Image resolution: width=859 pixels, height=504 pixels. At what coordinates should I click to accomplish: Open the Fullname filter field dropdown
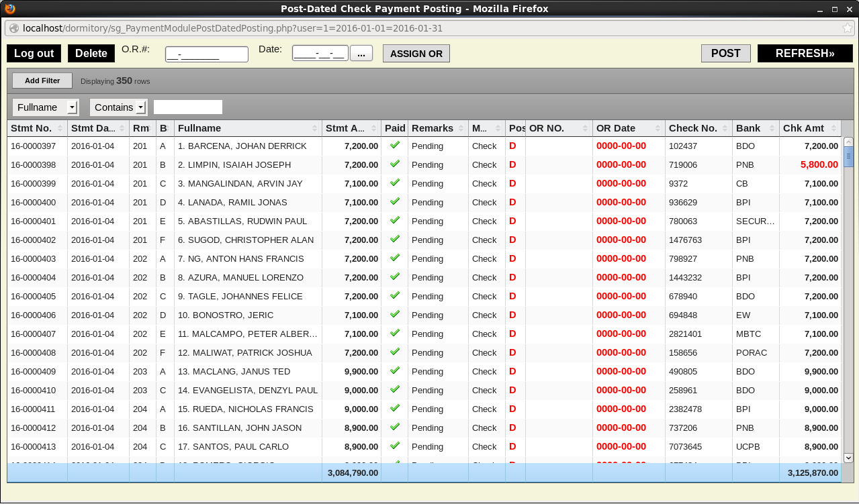click(x=72, y=107)
